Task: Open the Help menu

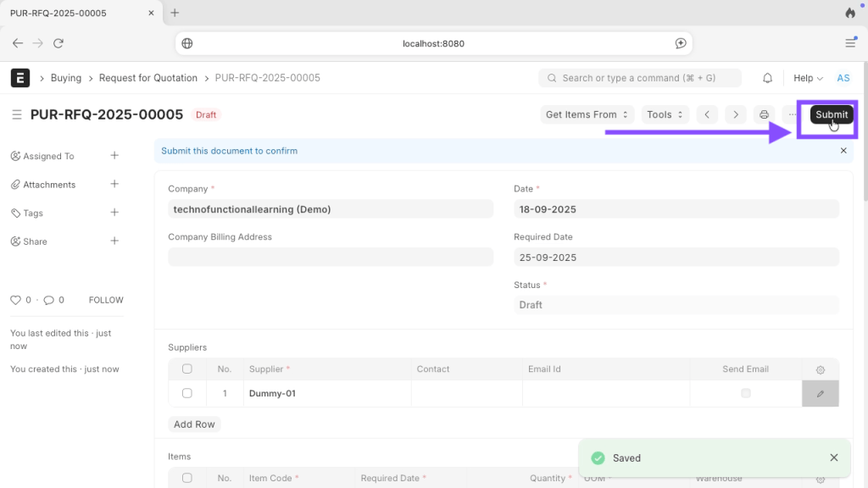Action: click(x=808, y=78)
